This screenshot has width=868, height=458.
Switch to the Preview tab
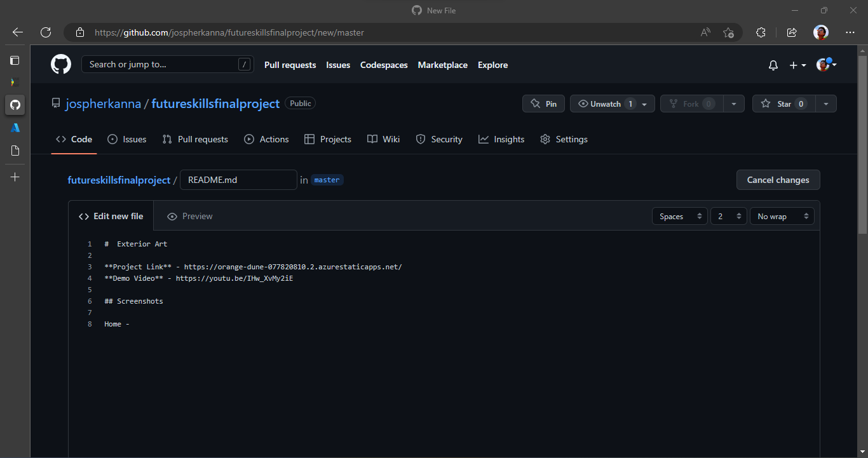point(189,216)
